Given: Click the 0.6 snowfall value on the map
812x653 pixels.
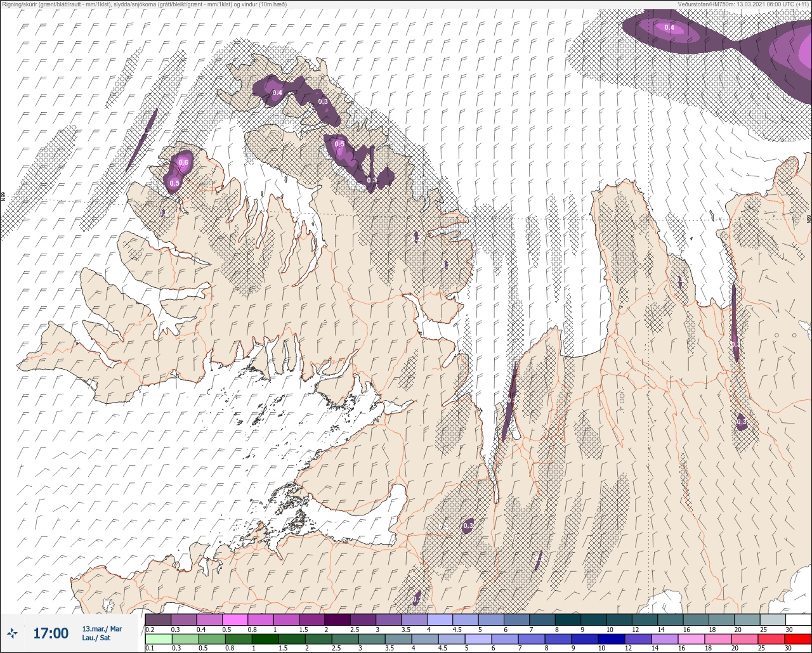Looking at the screenshot, I should pyautogui.click(x=183, y=163).
